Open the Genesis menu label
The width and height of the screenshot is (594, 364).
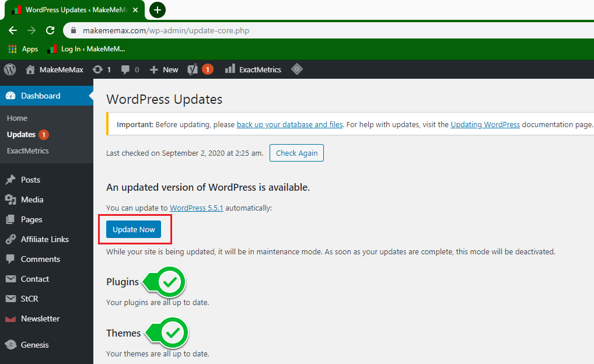point(35,345)
